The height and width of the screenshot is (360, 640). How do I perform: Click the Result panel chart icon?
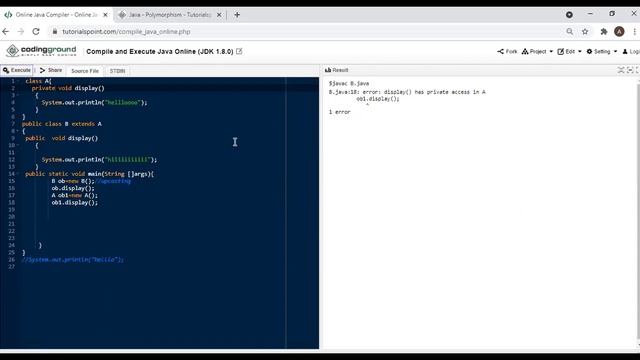pos(327,70)
